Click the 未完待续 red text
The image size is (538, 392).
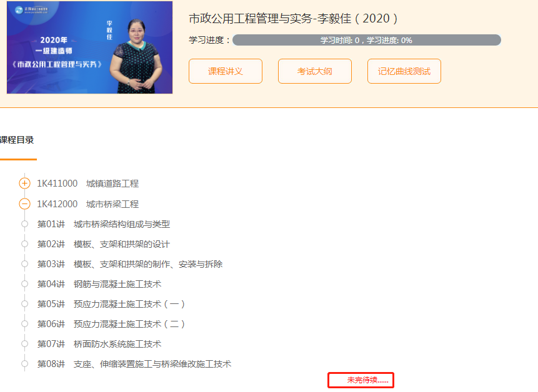tap(367, 380)
